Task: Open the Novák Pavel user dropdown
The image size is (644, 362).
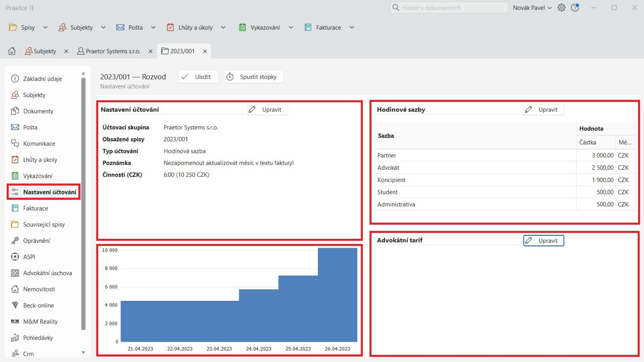Action: coord(532,8)
